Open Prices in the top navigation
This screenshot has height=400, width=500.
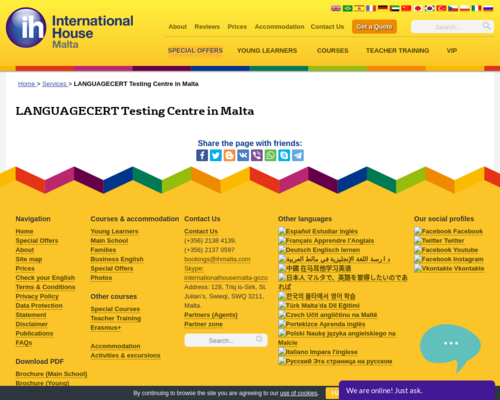click(x=237, y=27)
